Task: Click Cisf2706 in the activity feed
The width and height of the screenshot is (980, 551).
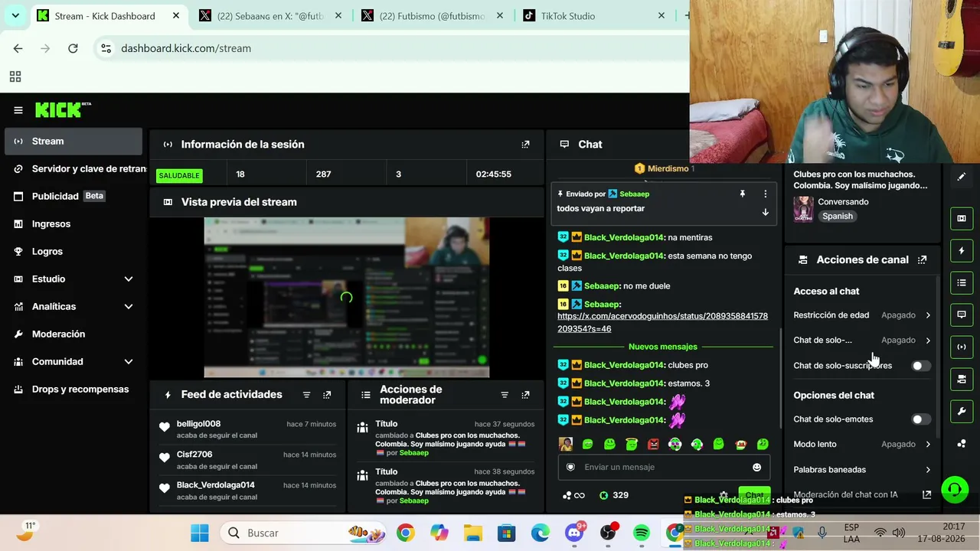Action: click(x=194, y=455)
